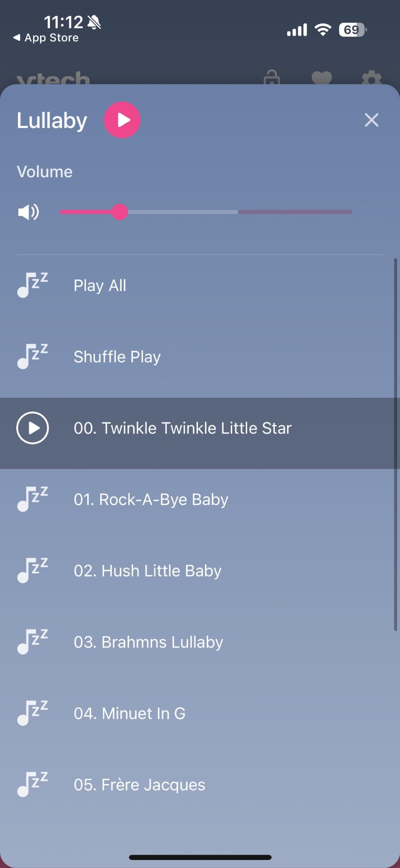Tap music note icon beside Minuet In G
The height and width of the screenshot is (868, 400).
[x=32, y=713]
